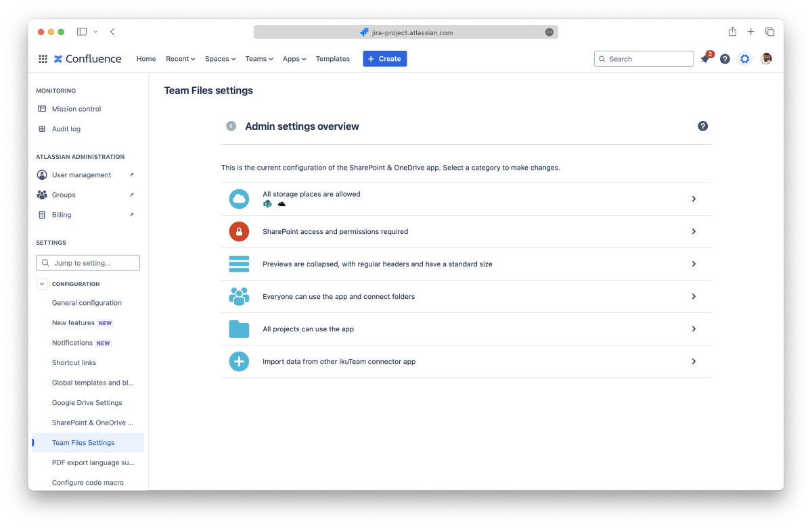Open user profile avatar
This screenshot has height=528, width=812.
pos(766,59)
